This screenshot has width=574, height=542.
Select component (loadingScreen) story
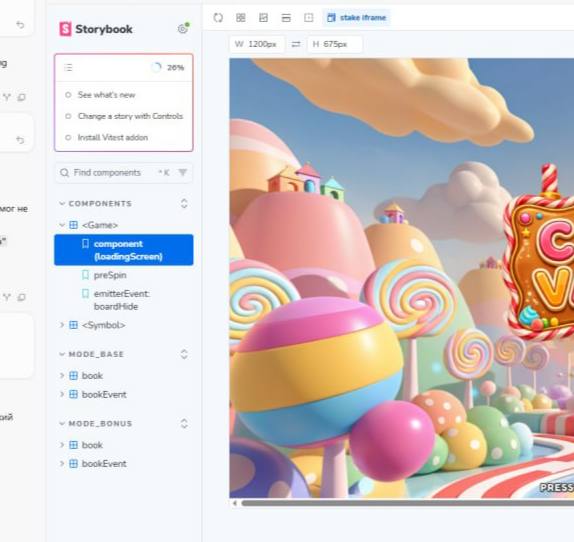(124, 250)
